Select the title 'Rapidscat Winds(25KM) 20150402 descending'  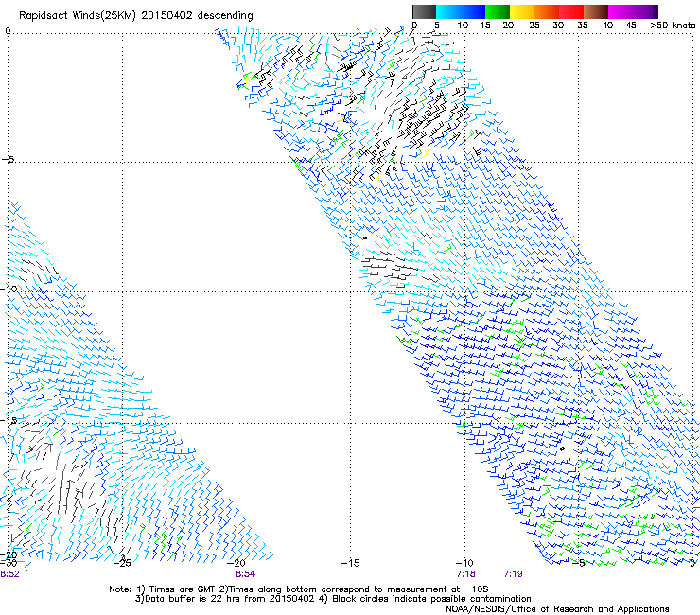pos(135,16)
